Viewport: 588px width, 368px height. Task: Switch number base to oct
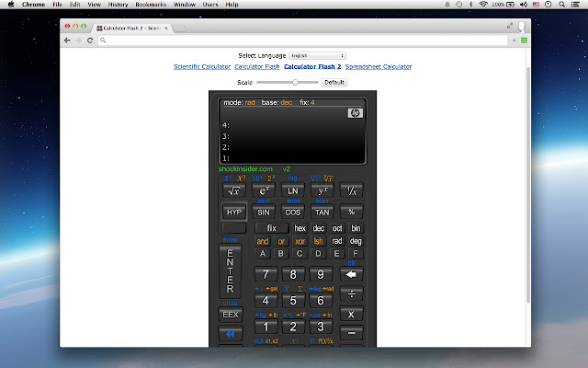click(x=337, y=228)
